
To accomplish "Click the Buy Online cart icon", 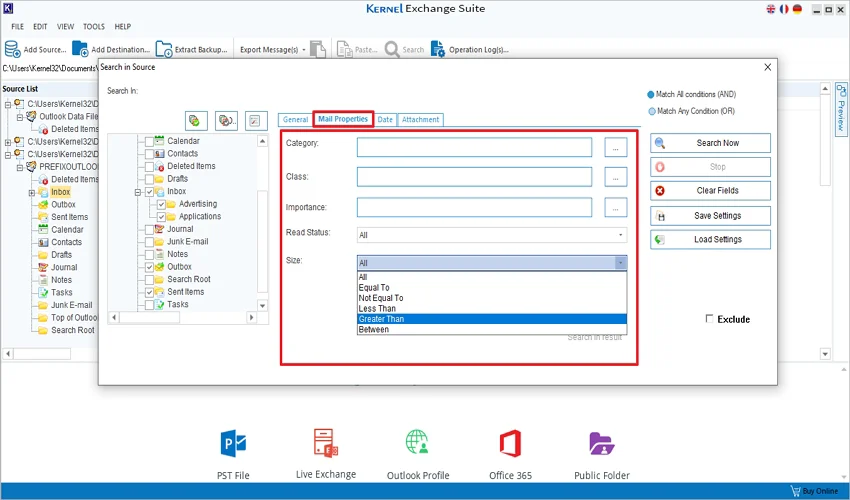I will pyautogui.click(x=795, y=491).
